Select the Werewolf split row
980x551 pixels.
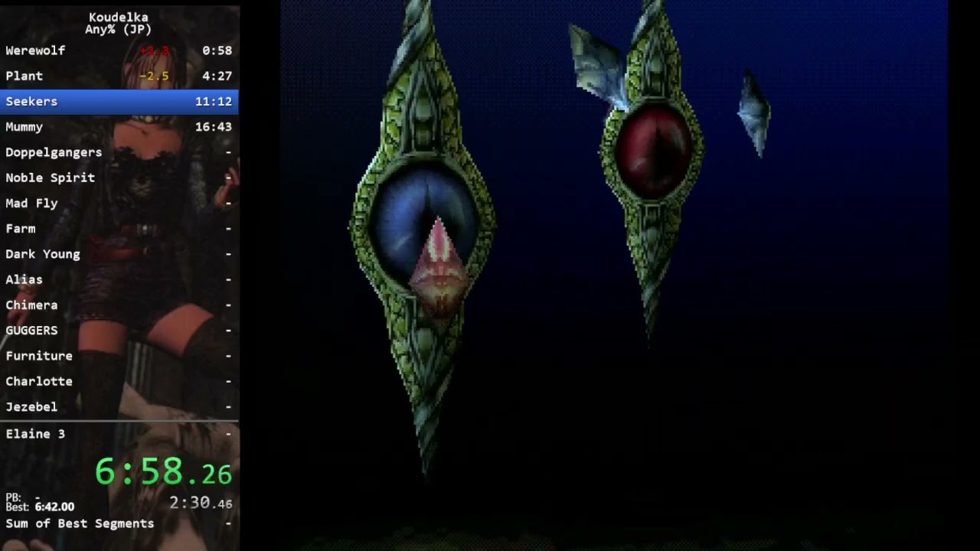tap(119, 51)
